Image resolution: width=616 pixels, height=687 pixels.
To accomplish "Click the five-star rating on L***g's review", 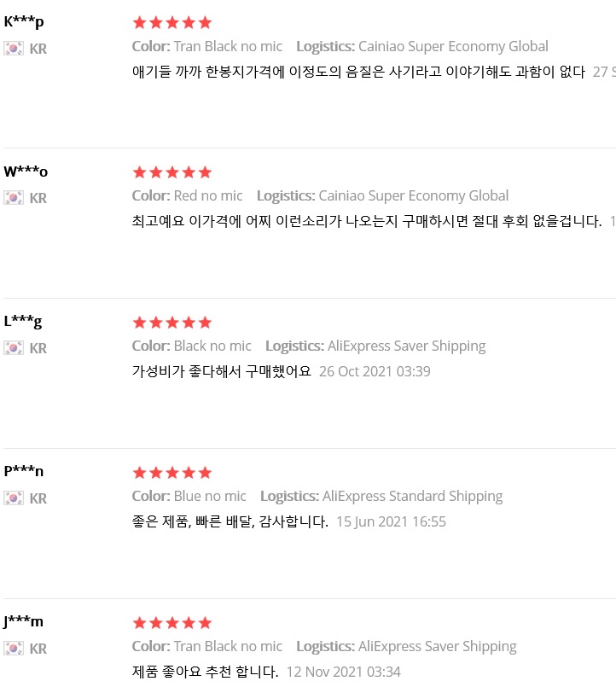I will [172, 323].
